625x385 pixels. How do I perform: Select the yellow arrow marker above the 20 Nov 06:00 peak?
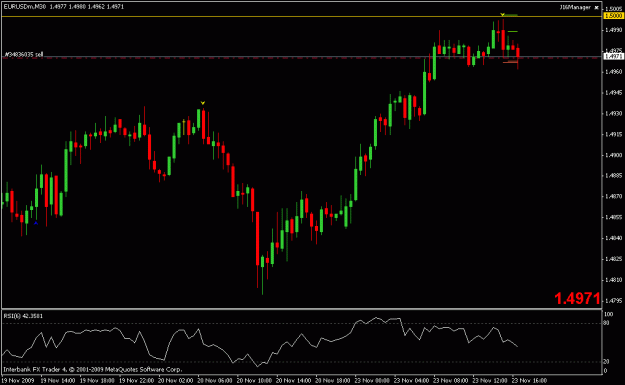202,103
